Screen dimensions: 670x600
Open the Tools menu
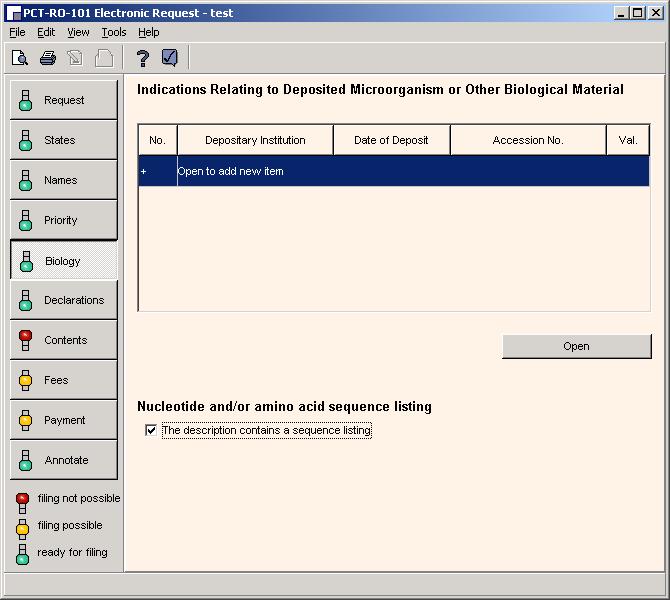114,32
